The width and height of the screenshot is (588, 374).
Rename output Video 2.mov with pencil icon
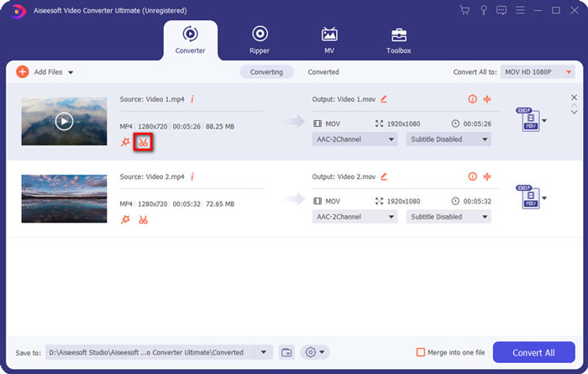click(384, 176)
